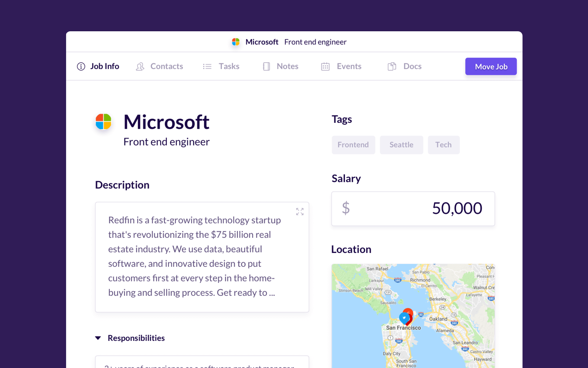The image size is (588, 368).
Task: Click the Daly City label on the map
Action: (x=392, y=354)
